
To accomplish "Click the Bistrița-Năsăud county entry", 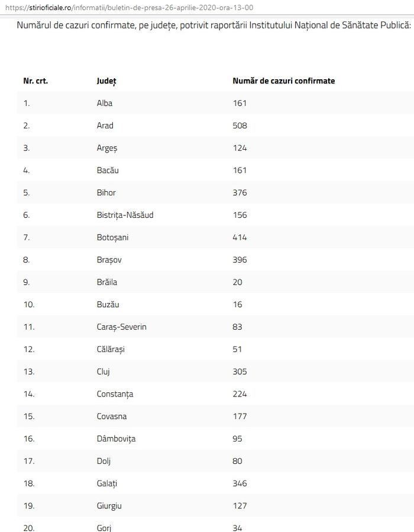I will (125, 215).
